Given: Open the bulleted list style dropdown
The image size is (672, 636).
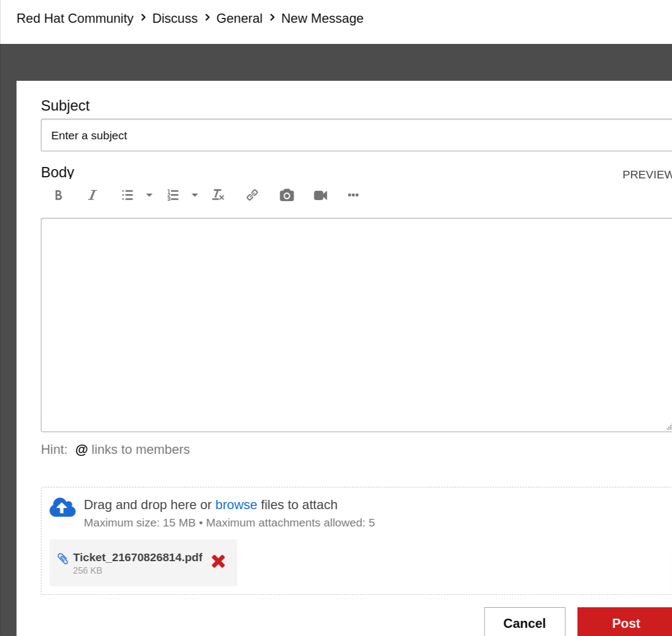Looking at the screenshot, I should [x=150, y=195].
